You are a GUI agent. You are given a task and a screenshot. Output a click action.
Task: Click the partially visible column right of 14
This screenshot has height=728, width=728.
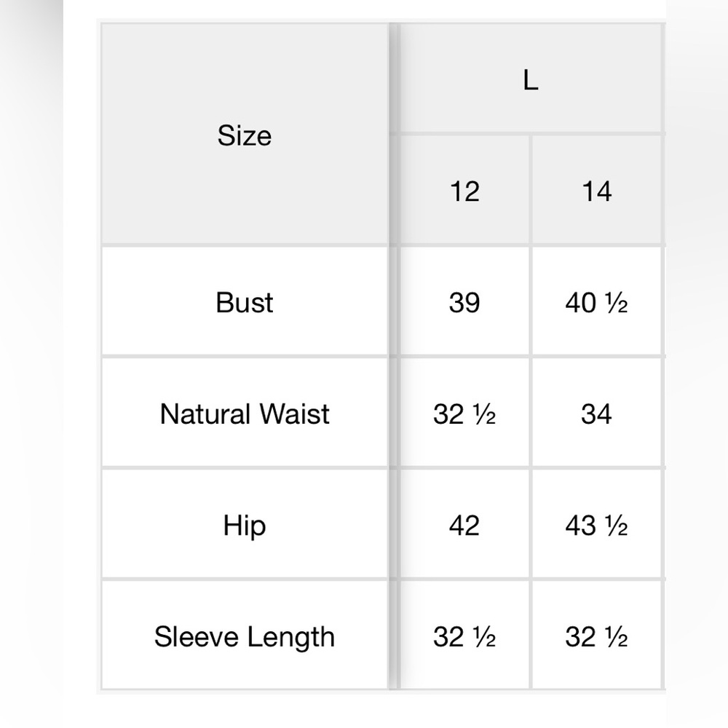665,357
